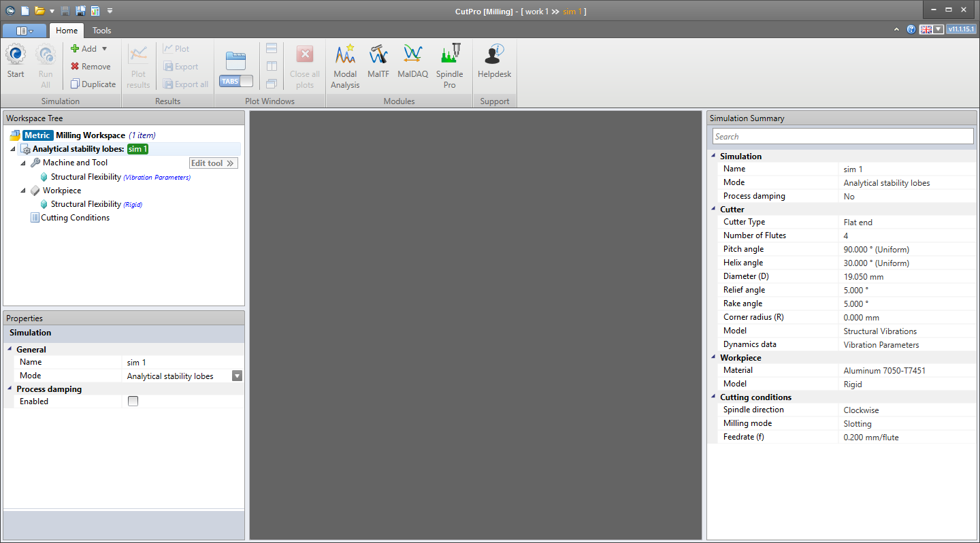Collapse the Workpiece section in Simulation Summary
The height and width of the screenshot is (543, 980).
[x=713, y=358]
